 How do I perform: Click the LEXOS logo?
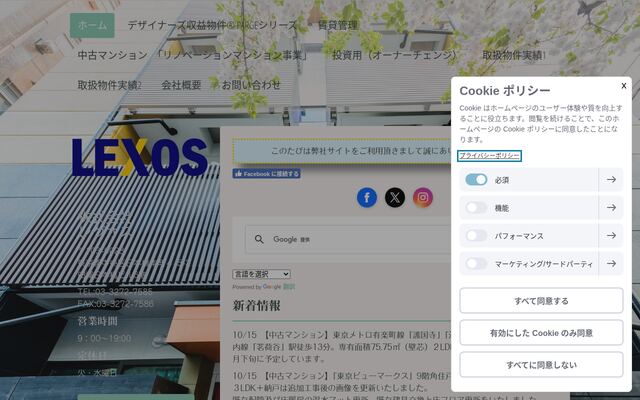click(140, 157)
